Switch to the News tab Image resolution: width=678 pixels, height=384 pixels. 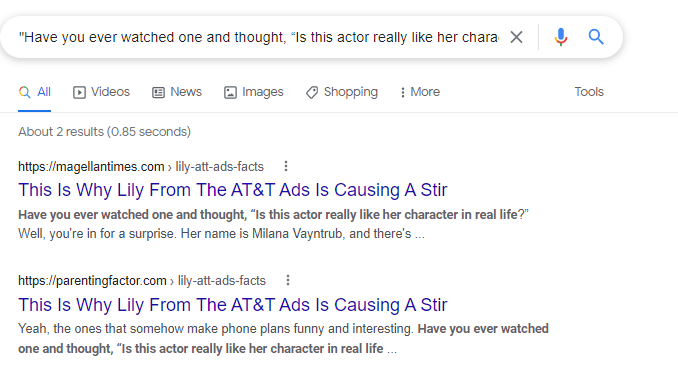[177, 92]
